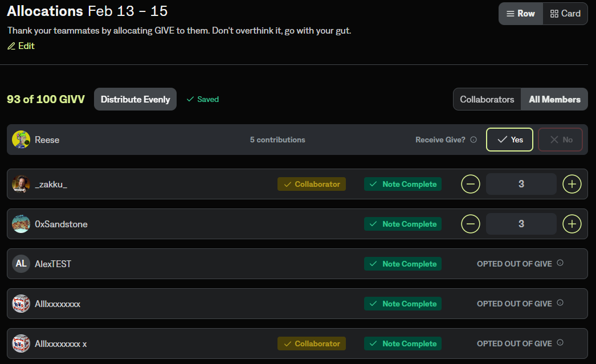Viewport: 596px width, 364px height.
Task: Click the Edit link with pencil
Action: (21, 46)
